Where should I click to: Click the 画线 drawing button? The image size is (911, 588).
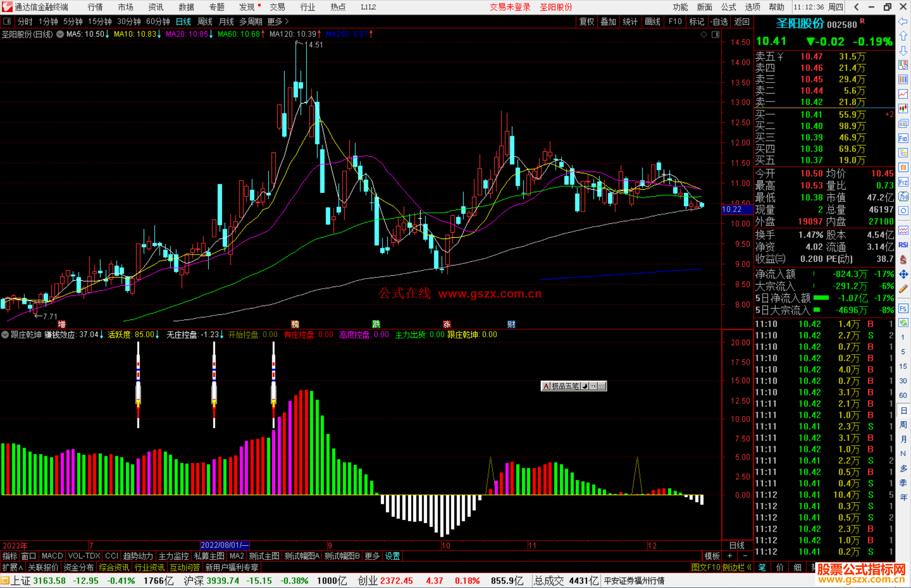(x=652, y=21)
